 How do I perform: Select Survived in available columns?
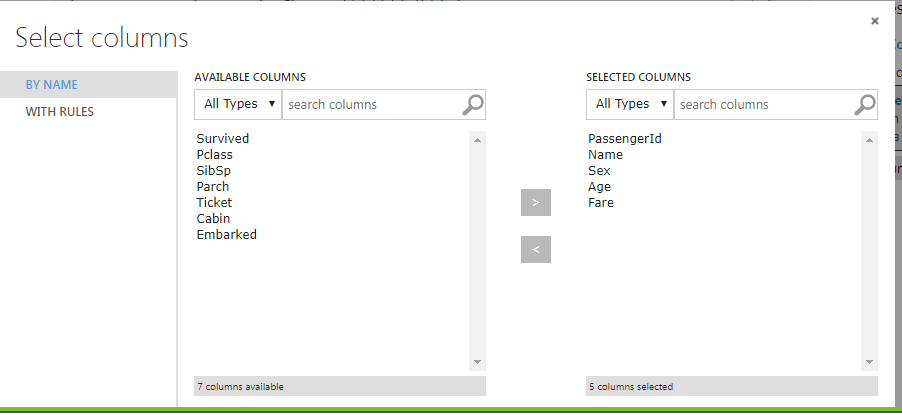point(223,139)
